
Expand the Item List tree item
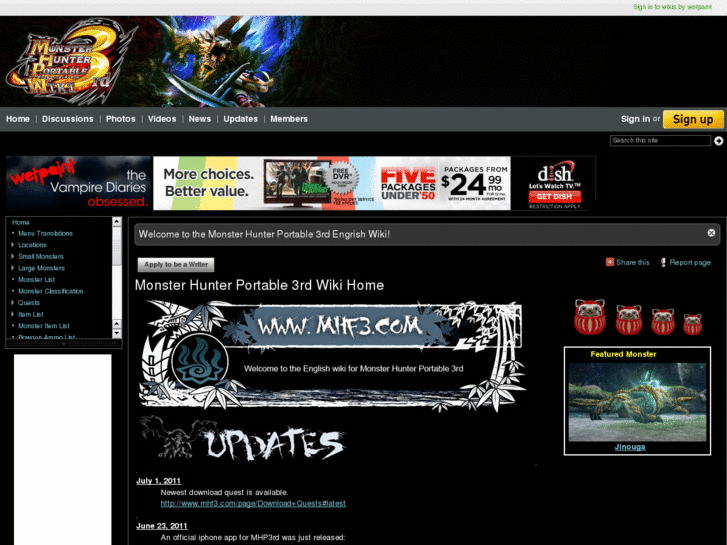(13, 314)
